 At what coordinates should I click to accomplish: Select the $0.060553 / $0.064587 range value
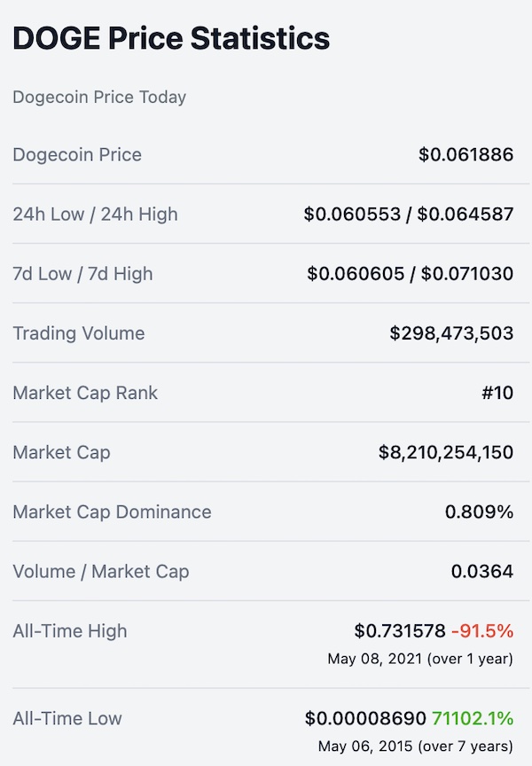point(409,214)
